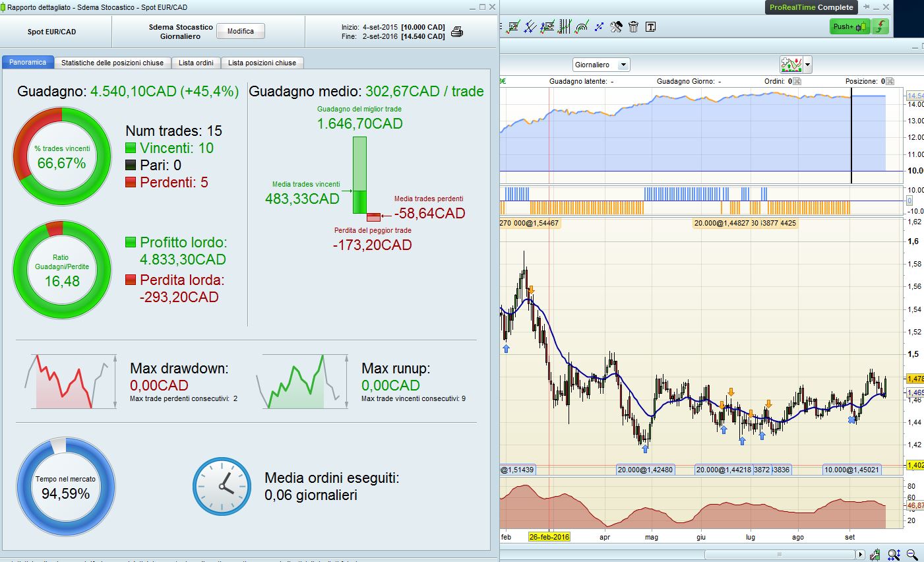This screenshot has width=924, height=562.
Task: Click the worst trade -173,20CAD value
Action: [373, 245]
